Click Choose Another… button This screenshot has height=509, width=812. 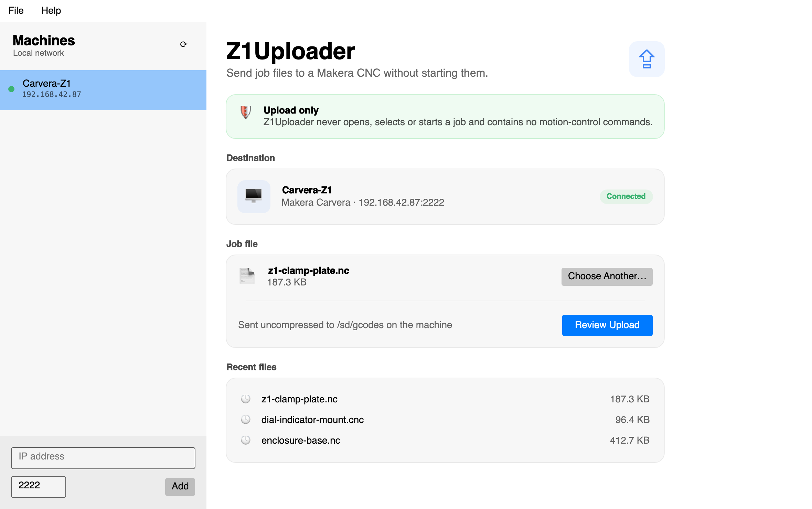click(x=607, y=277)
